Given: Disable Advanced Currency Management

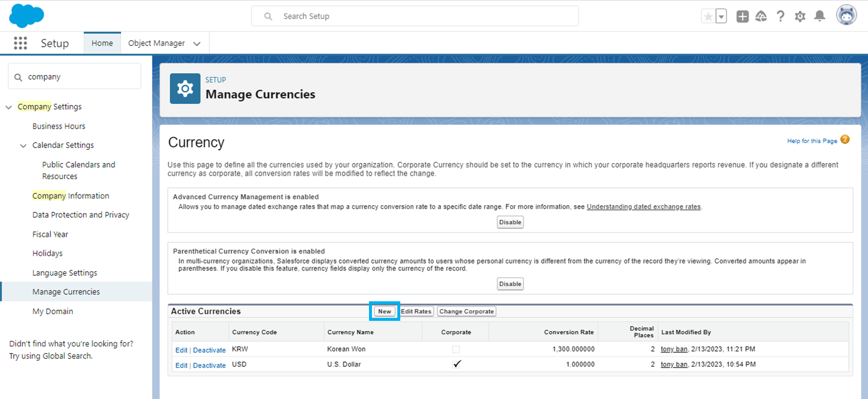Looking at the screenshot, I should [x=510, y=222].
